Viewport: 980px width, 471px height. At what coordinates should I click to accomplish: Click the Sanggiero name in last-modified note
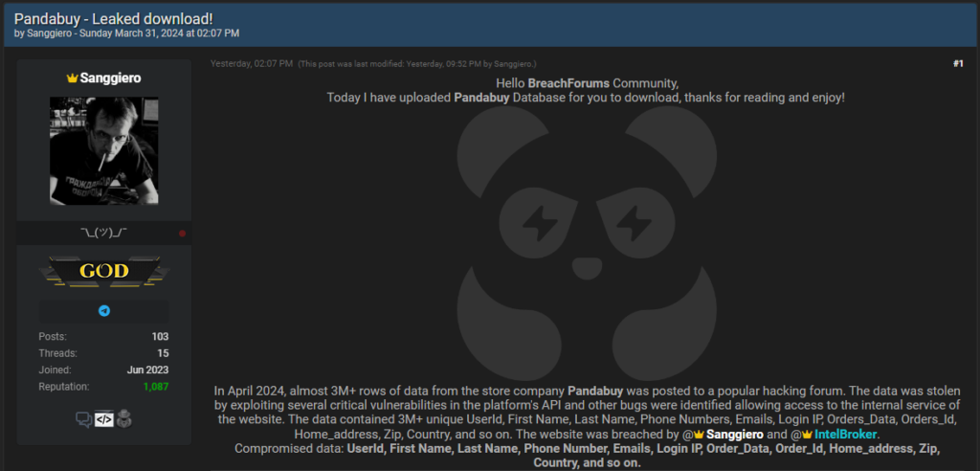coord(513,64)
